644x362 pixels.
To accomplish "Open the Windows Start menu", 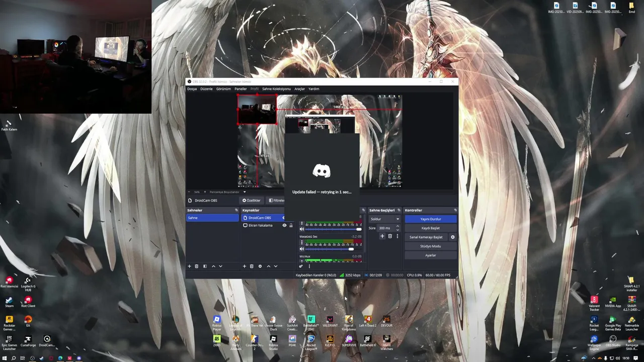I will pos(5,358).
